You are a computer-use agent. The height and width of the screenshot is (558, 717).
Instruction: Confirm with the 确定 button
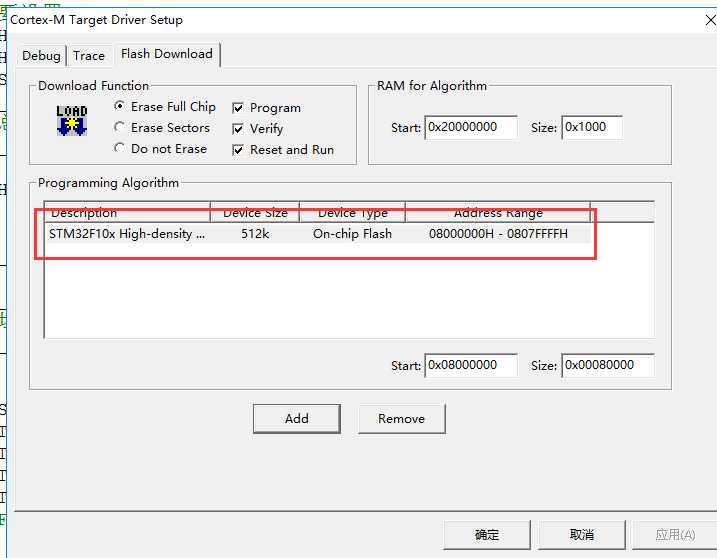(x=487, y=534)
